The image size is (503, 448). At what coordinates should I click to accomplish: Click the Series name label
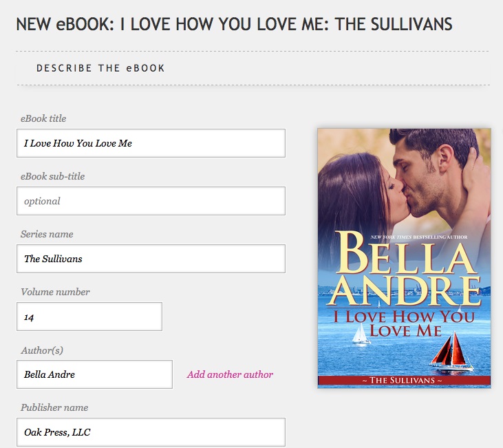[x=47, y=234]
